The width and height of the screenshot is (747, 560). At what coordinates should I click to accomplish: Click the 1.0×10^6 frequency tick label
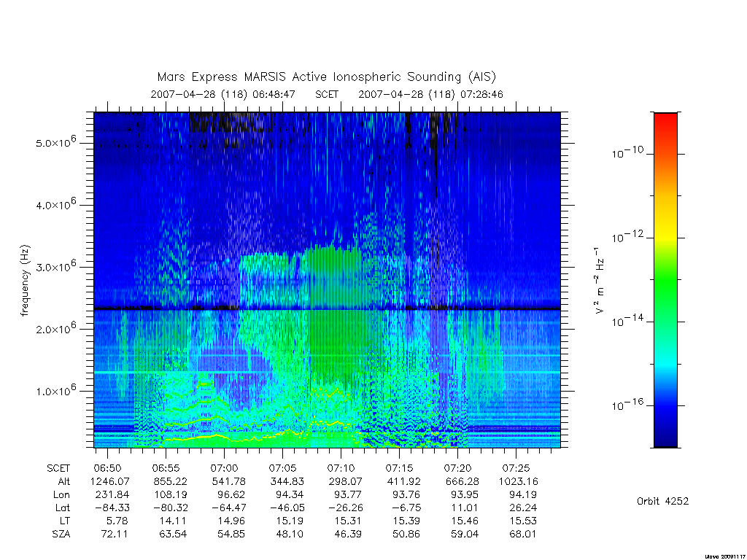pyautogui.click(x=55, y=390)
